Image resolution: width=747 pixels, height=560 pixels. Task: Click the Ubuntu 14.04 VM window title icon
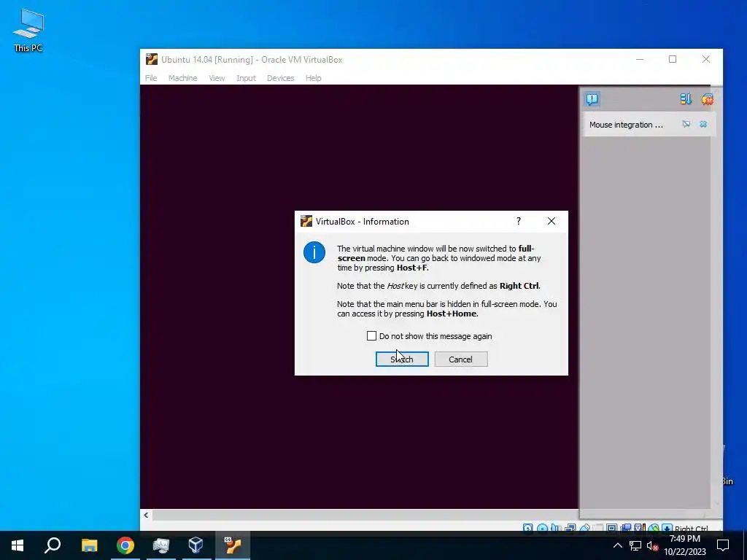pos(152,59)
